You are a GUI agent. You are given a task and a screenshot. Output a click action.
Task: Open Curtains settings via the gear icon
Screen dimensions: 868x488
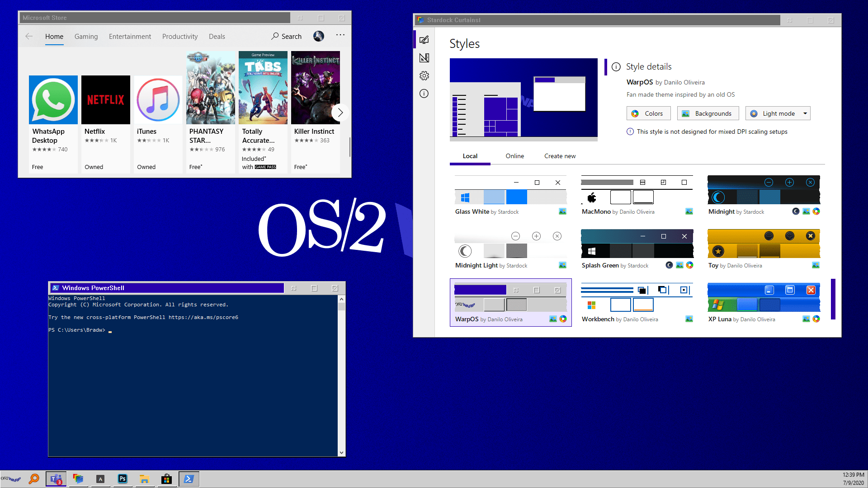pyautogui.click(x=424, y=75)
